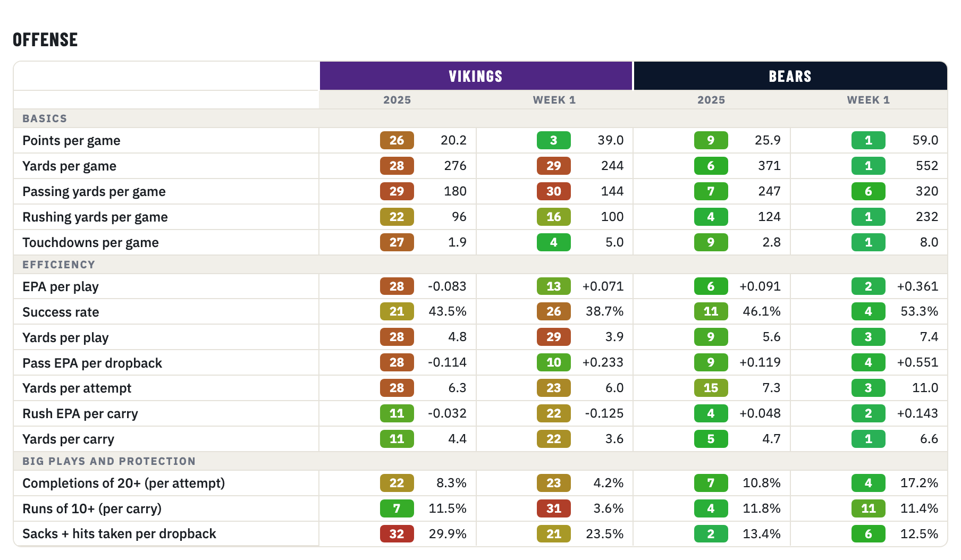The width and height of the screenshot is (961, 560).
Task: Click the BIG PLAYS AND PROTECTION label
Action: [x=109, y=461]
